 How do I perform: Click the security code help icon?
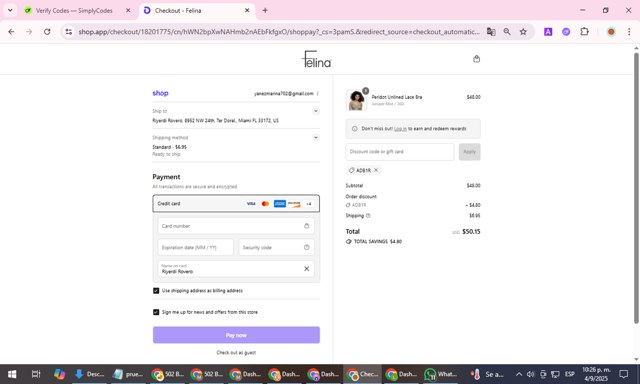click(x=307, y=247)
